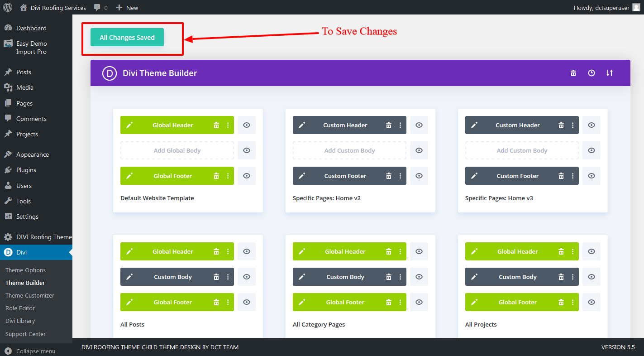The width and height of the screenshot is (644, 356).
Task: Open Support Center under Divi
Action: coord(25,334)
